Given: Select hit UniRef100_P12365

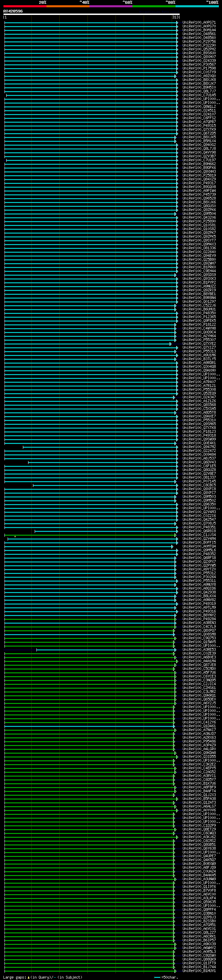Looking at the screenshot, I should pos(199,317).
